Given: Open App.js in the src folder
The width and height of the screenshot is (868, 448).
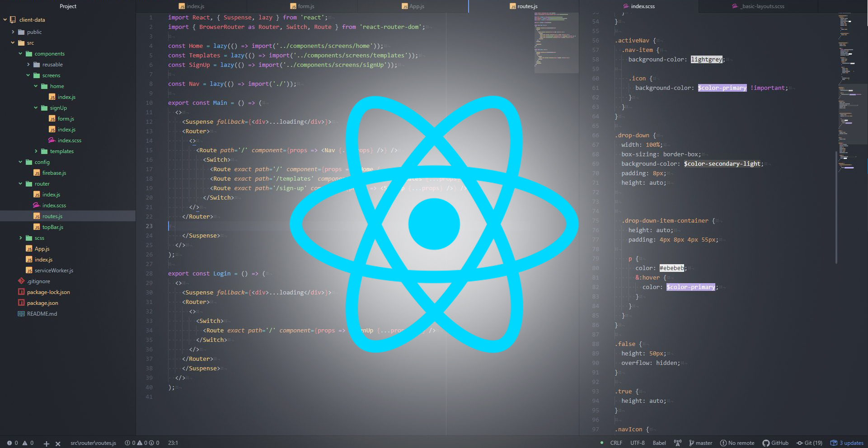Looking at the screenshot, I should 38,249.
